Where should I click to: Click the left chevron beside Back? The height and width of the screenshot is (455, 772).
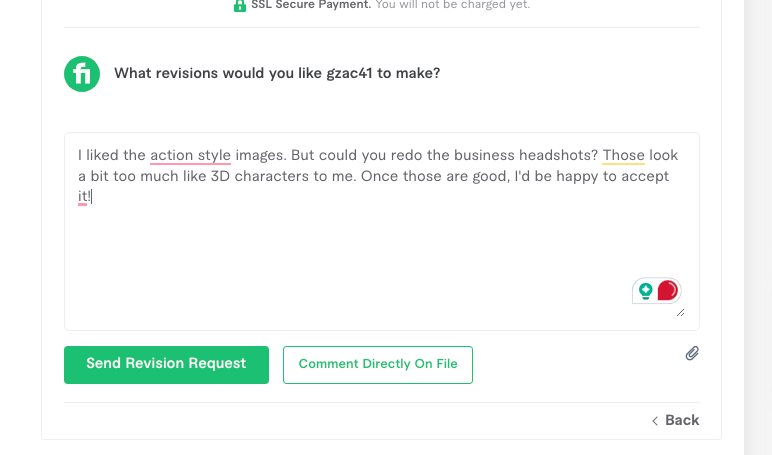(655, 420)
